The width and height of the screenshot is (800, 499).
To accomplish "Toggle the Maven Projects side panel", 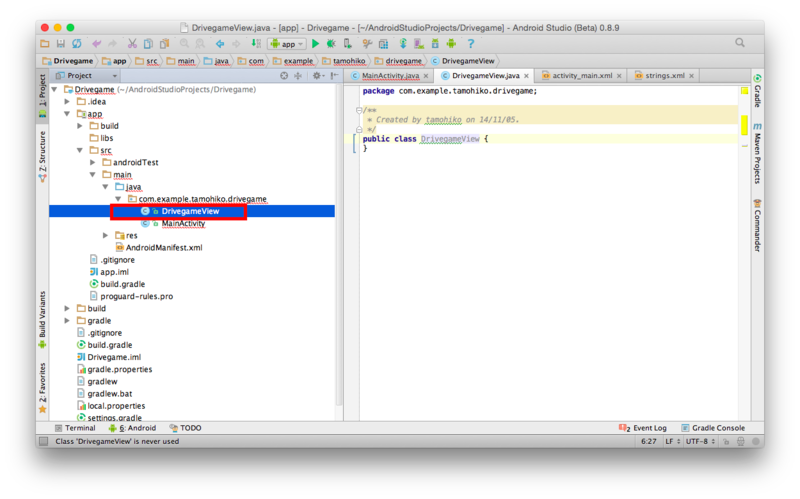I will click(758, 153).
